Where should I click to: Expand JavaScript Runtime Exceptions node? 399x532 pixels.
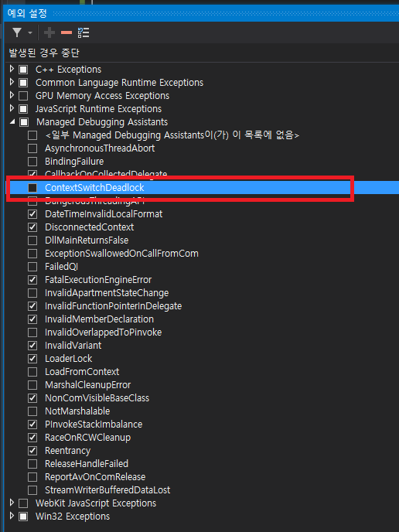[x=12, y=108]
